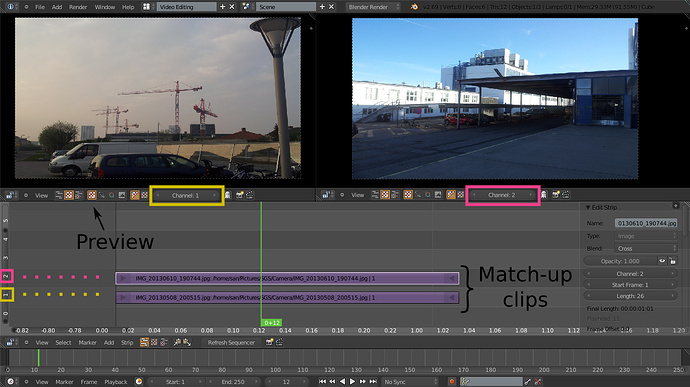Screen dimensions: 690x387
Task: Select Image Preview display mode in left preview
Action: 92,195
